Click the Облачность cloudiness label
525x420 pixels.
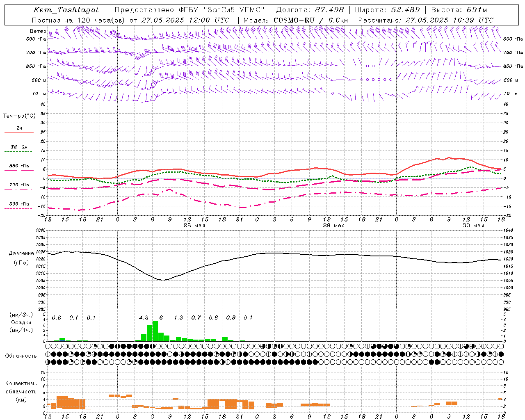pyautogui.click(x=21, y=356)
